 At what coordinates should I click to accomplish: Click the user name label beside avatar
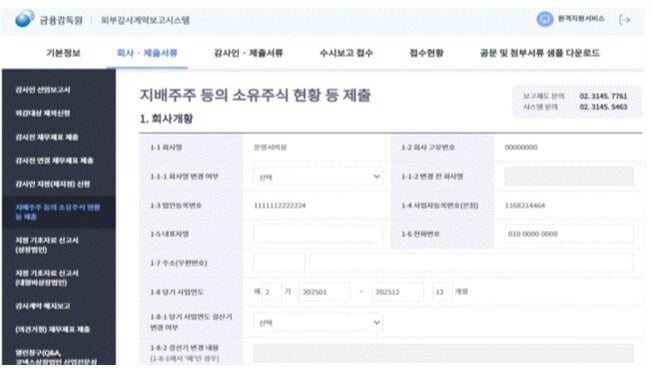[581, 18]
